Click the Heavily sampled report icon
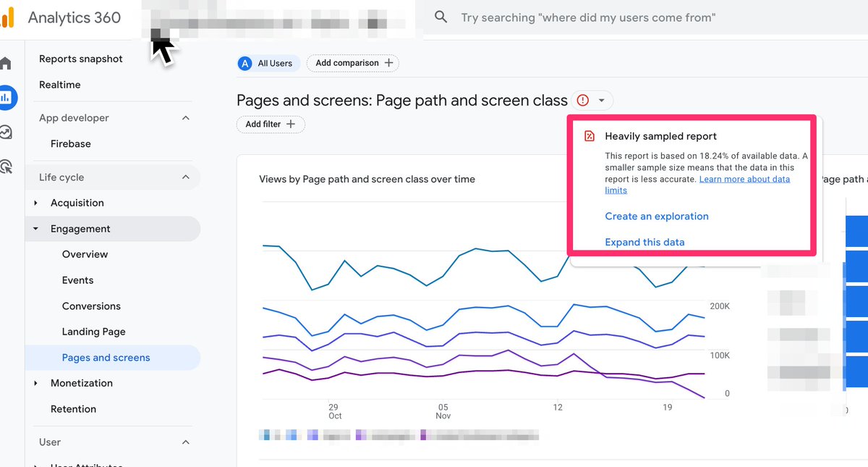Viewport: 868px width, 467px height. point(590,136)
